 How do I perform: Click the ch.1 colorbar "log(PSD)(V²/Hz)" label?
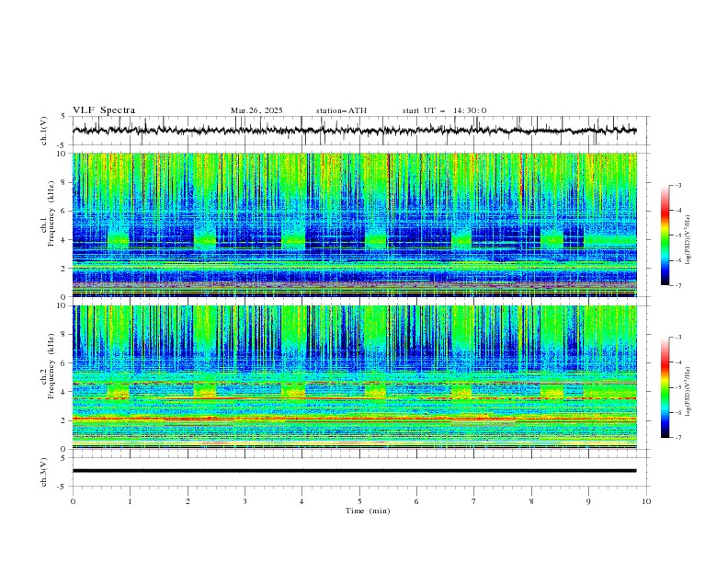688,240
